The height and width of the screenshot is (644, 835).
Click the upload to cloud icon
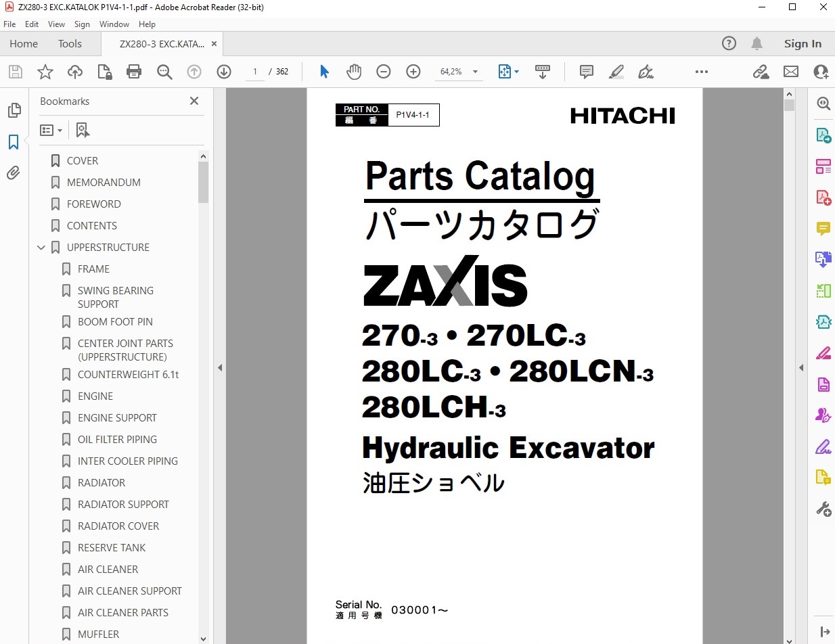tap(75, 72)
